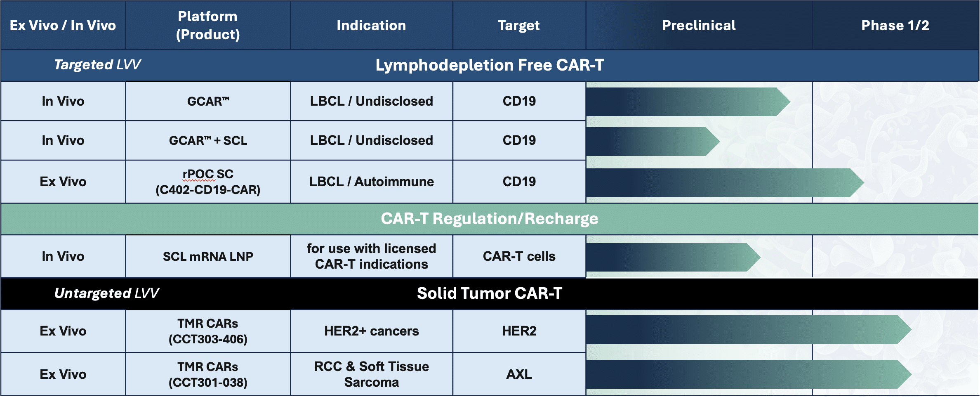This screenshot has width=980, height=397.
Task: Select the RCC & Soft Tissue Sarcoma cell
Action: pos(371,374)
